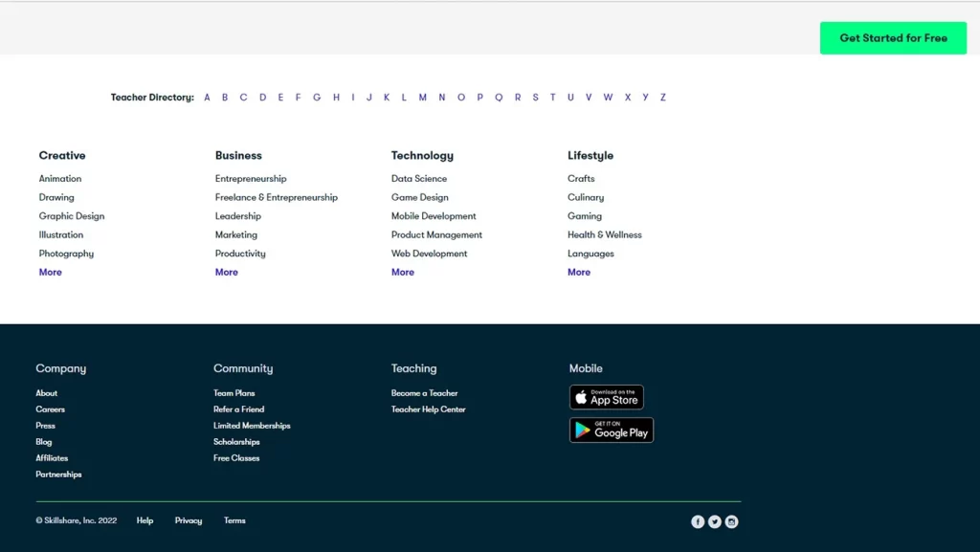This screenshot has width=980, height=552.
Task: Open Teacher Directory letter Z
Action: tap(663, 98)
